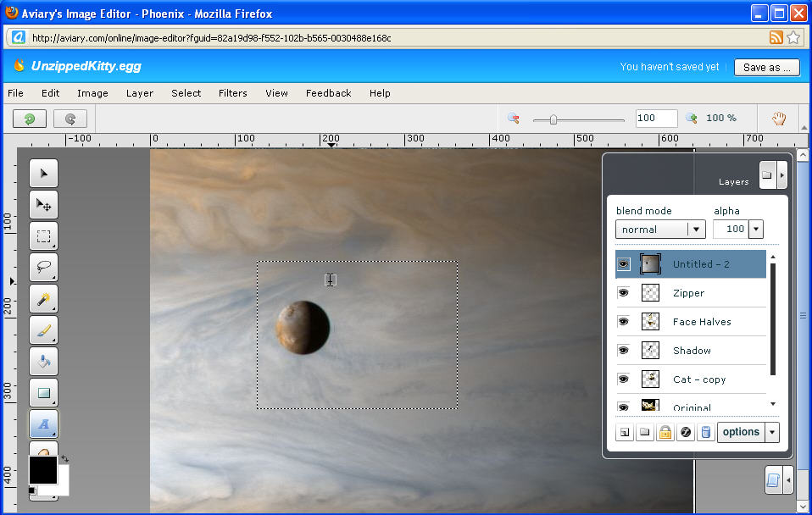This screenshot has width=812, height=515.
Task: Lock the selected layer
Action: coord(665,432)
